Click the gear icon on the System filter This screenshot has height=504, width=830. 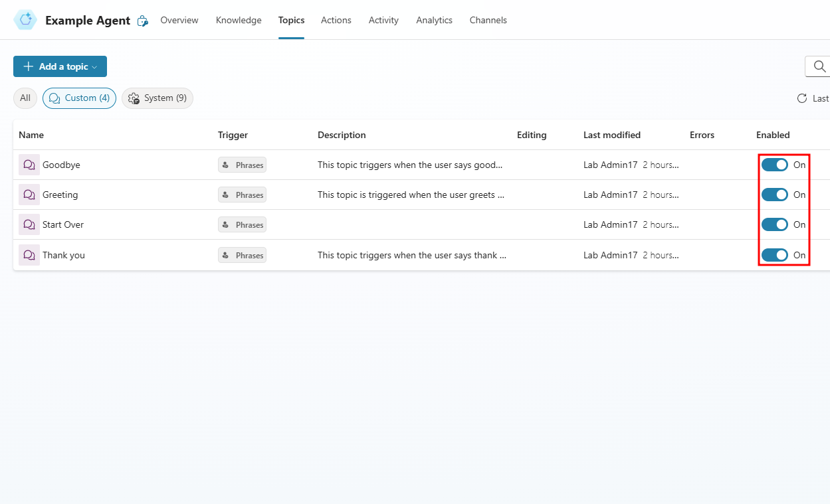[x=133, y=98]
